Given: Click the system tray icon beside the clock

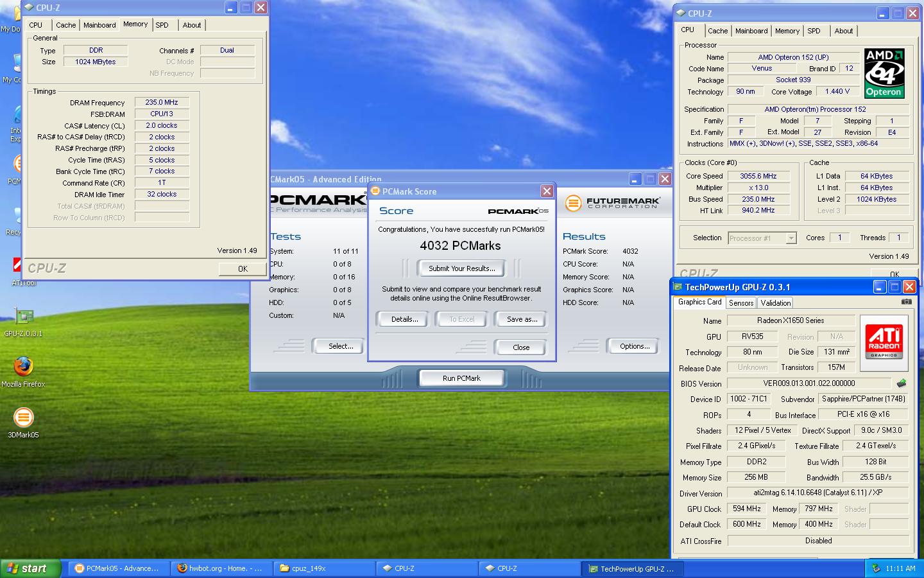Looking at the screenshot, I should pyautogui.click(x=876, y=568).
